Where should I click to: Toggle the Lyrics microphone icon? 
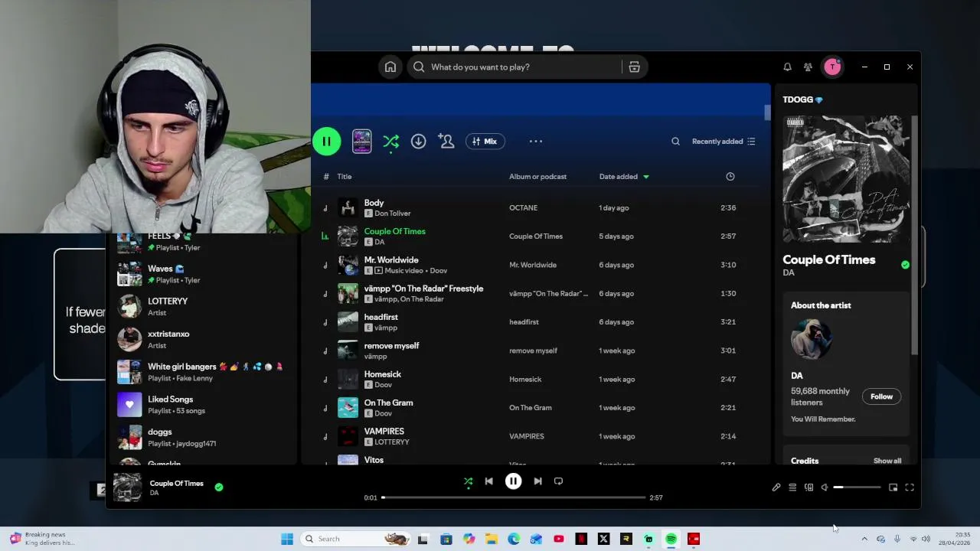click(776, 487)
